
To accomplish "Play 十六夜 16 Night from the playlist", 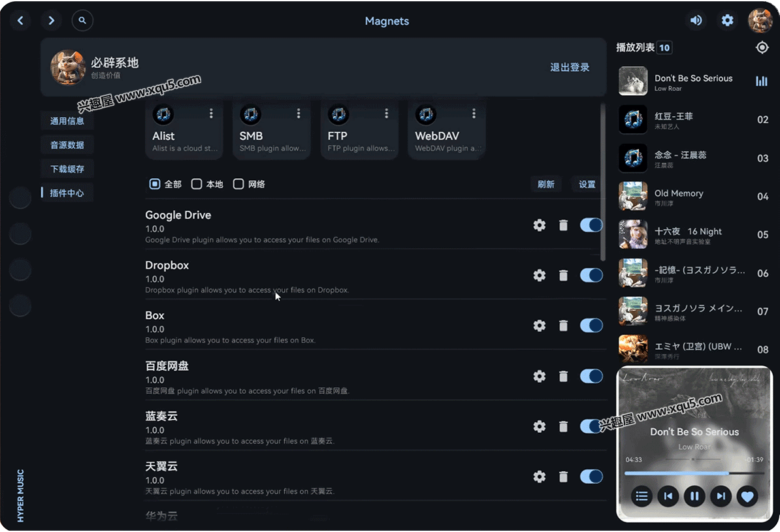I will point(694,235).
